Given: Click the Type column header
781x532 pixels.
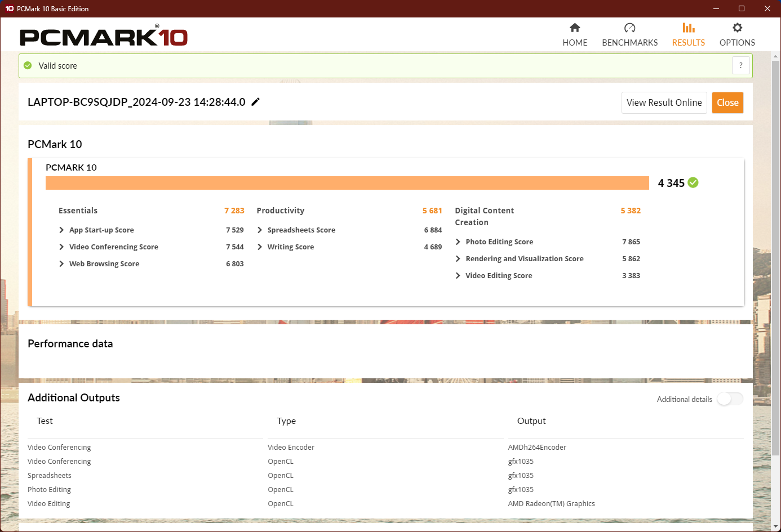Looking at the screenshot, I should [x=286, y=421].
